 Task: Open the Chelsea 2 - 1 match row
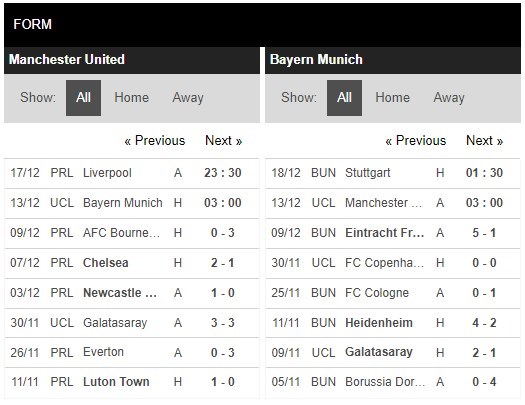(132, 263)
